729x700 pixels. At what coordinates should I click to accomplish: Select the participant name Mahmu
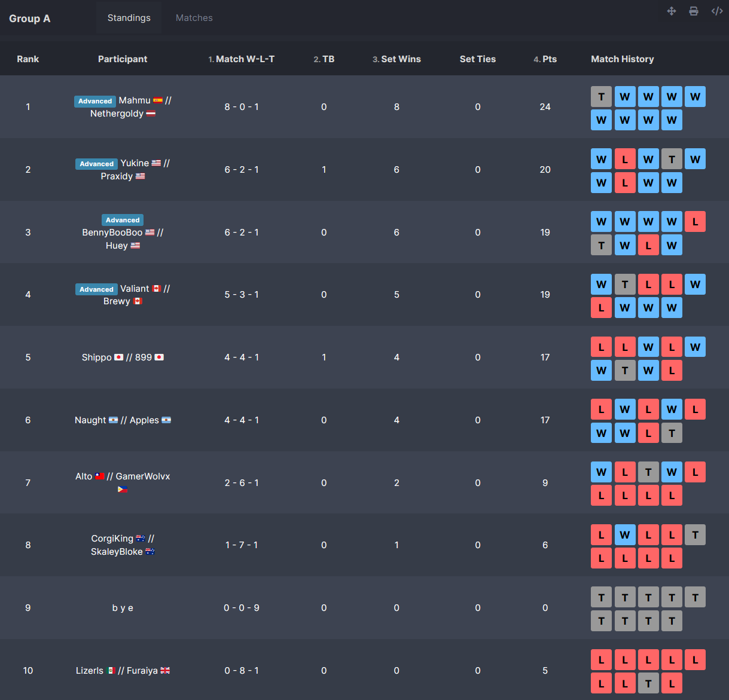click(135, 100)
